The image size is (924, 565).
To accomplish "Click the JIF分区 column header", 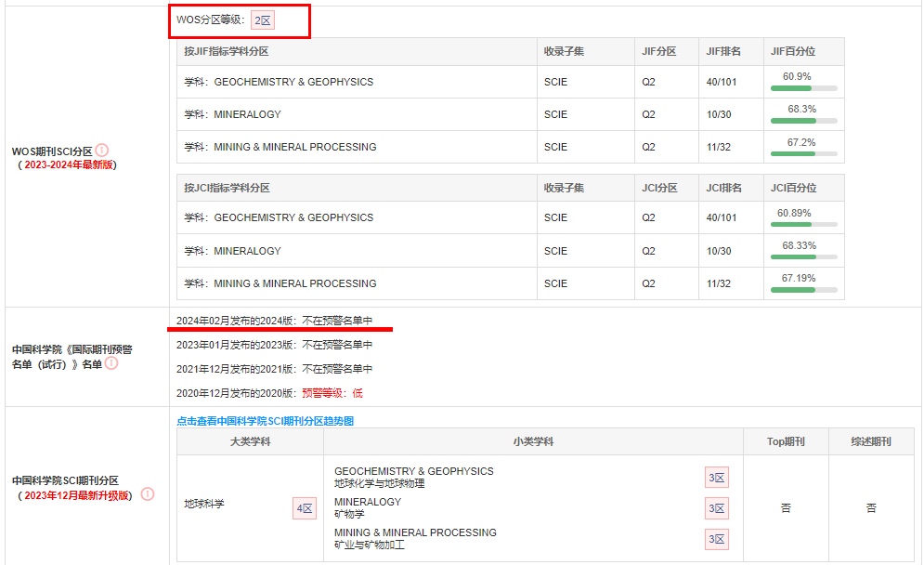I will pyautogui.click(x=658, y=53).
